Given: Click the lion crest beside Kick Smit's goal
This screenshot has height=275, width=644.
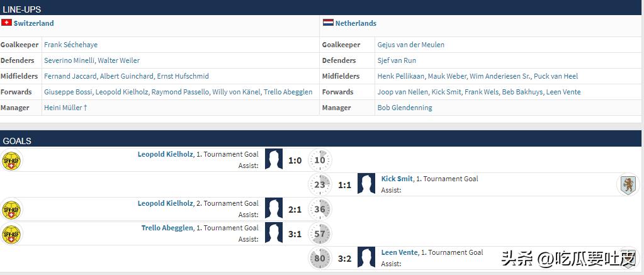Looking at the screenshot, I should click(628, 184).
